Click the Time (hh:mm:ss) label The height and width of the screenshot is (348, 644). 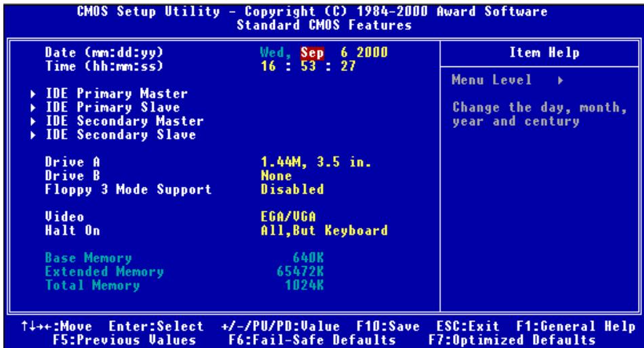tap(104, 66)
